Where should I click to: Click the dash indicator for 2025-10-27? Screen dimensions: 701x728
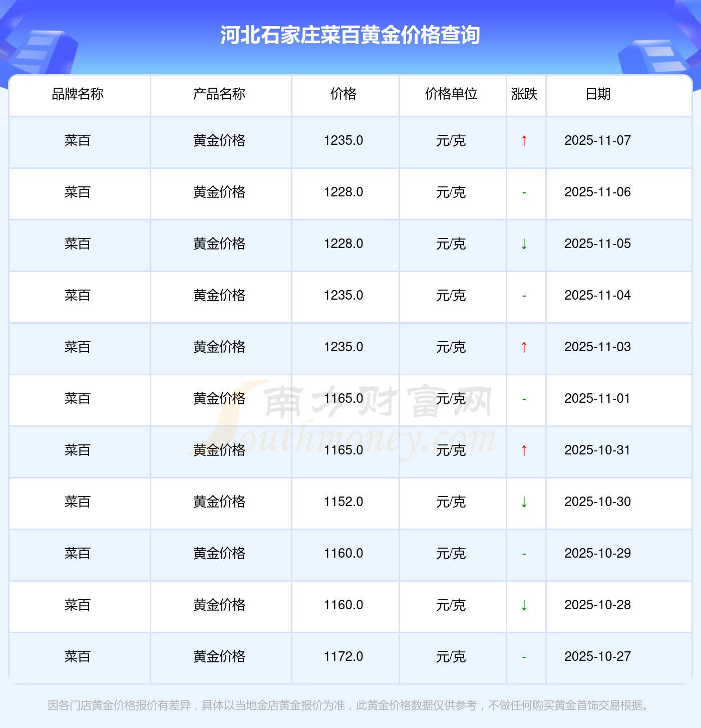pos(524,657)
